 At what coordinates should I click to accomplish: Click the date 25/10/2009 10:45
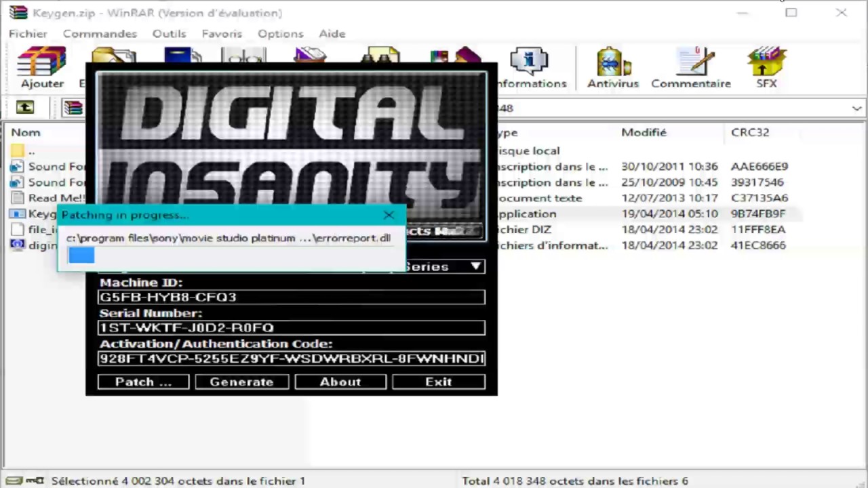point(669,182)
